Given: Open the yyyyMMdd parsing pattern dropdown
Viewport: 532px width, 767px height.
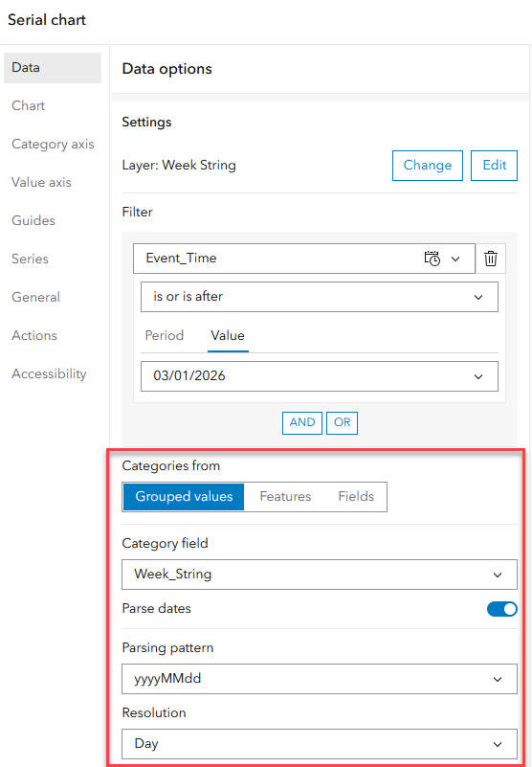Looking at the screenshot, I should click(x=320, y=679).
